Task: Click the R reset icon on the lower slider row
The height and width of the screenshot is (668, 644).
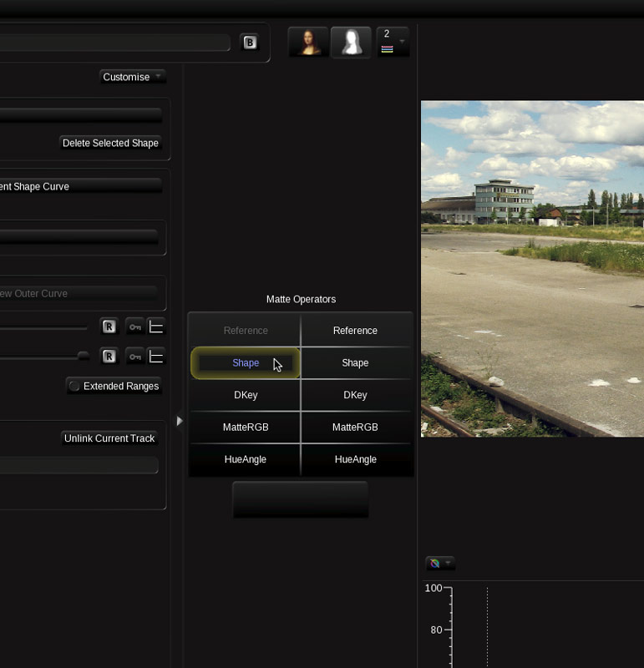Action: [109, 357]
